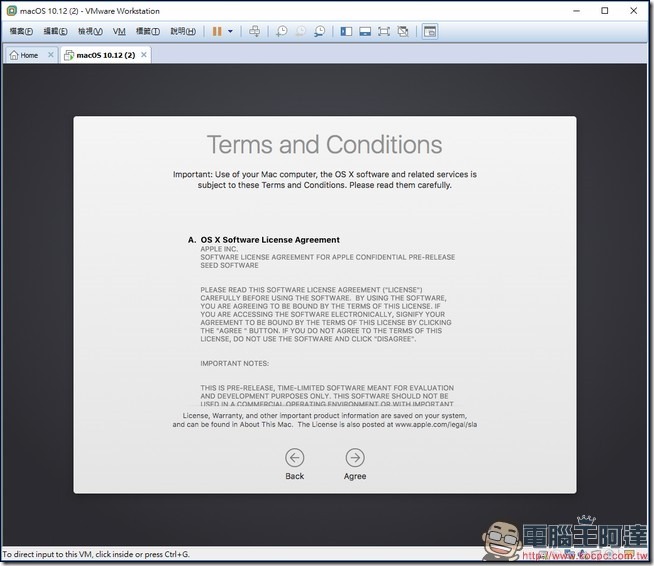Toggle the library sidebar view icon

346,31
